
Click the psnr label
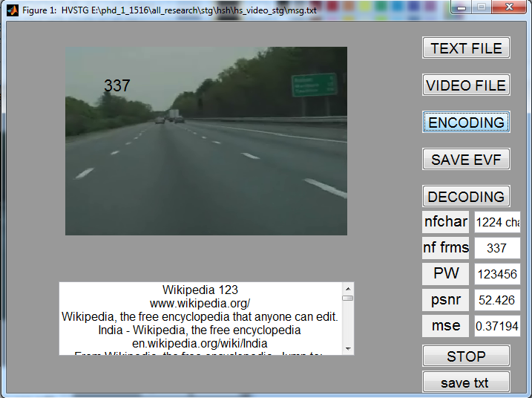coord(445,300)
